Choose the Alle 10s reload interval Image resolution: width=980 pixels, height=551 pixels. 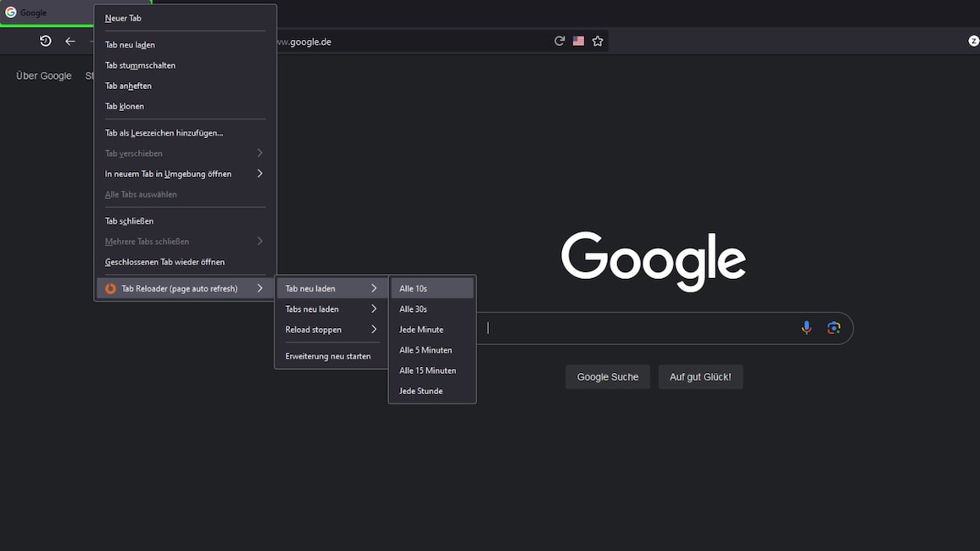[x=432, y=288]
